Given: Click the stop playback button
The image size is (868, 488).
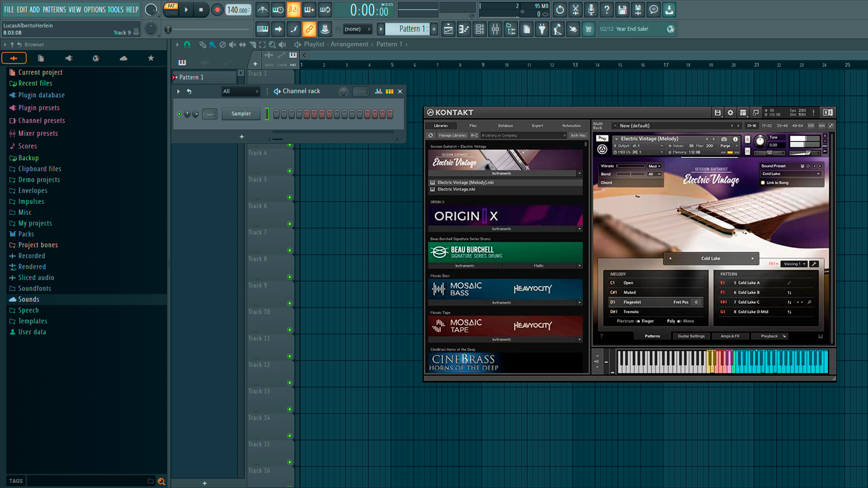Looking at the screenshot, I should [201, 10].
